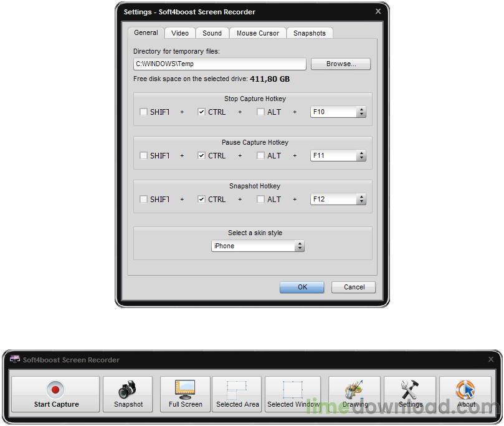This screenshot has width=504, height=426.
Task: Open the Mouse Cursor tab
Action: coord(257,33)
